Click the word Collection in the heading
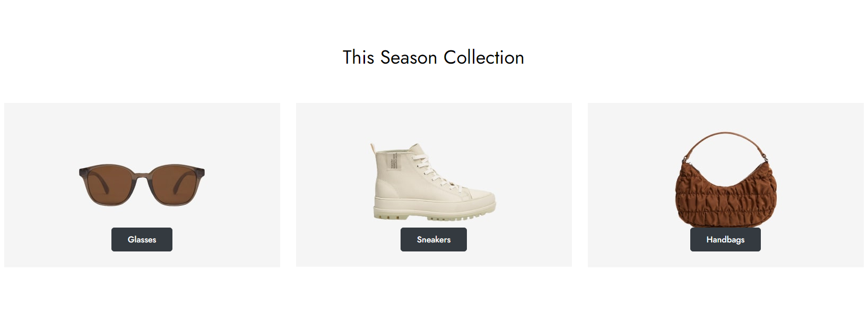 [484, 57]
